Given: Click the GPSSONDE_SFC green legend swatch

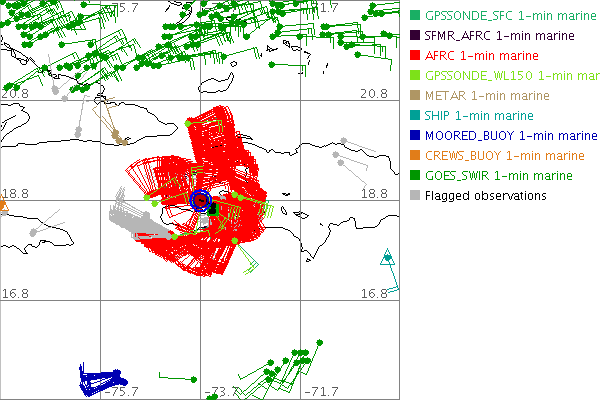Looking at the screenshot, I should click(414, 16).
